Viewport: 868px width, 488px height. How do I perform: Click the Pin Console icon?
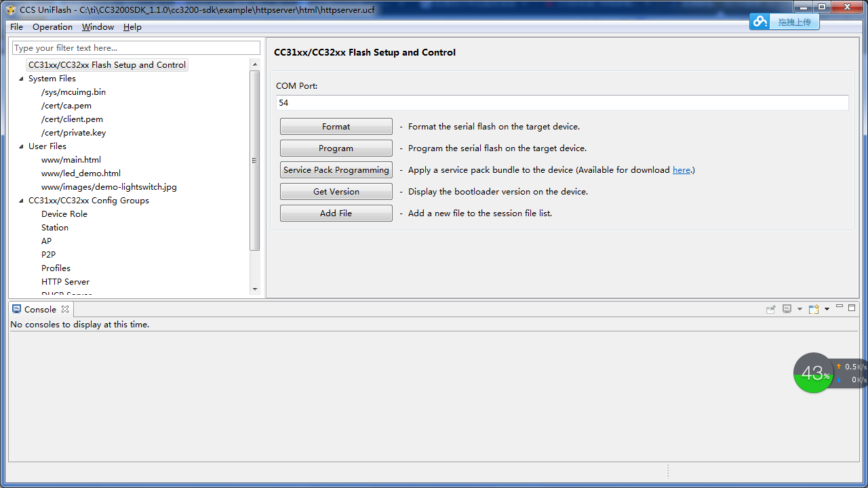click(771, 309)
